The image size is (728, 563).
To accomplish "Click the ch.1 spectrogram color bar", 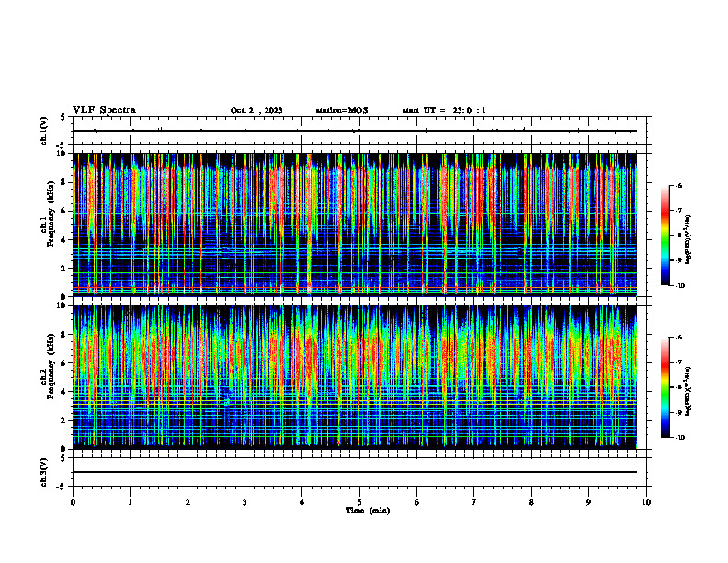I will tap(665, 236).
